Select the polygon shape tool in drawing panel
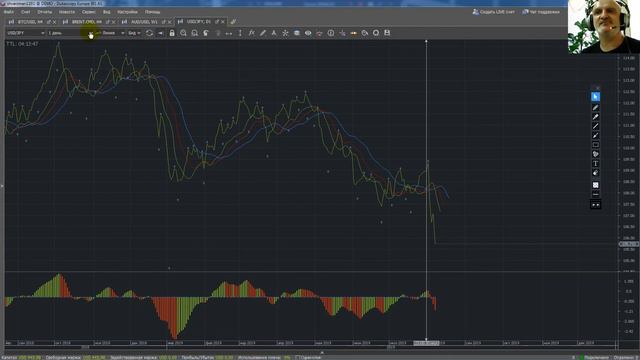The height and width of the screenshot is (360, 640). tap(596, 154)
